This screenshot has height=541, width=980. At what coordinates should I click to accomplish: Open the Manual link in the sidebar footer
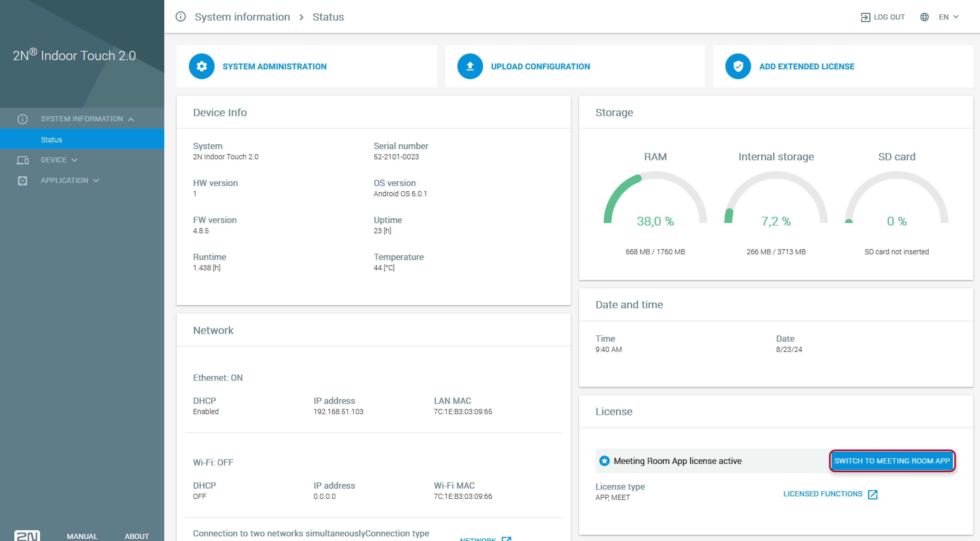(x=82, y=536)
